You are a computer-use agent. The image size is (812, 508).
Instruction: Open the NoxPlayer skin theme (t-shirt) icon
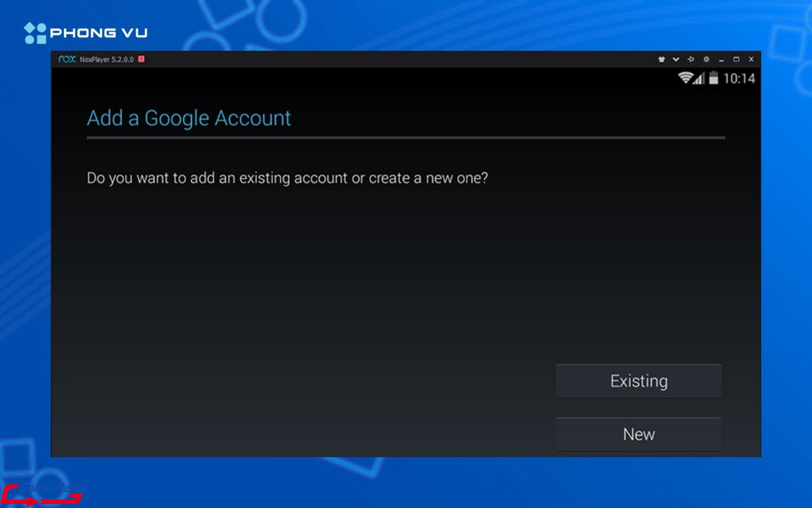(x=661, y=59)
